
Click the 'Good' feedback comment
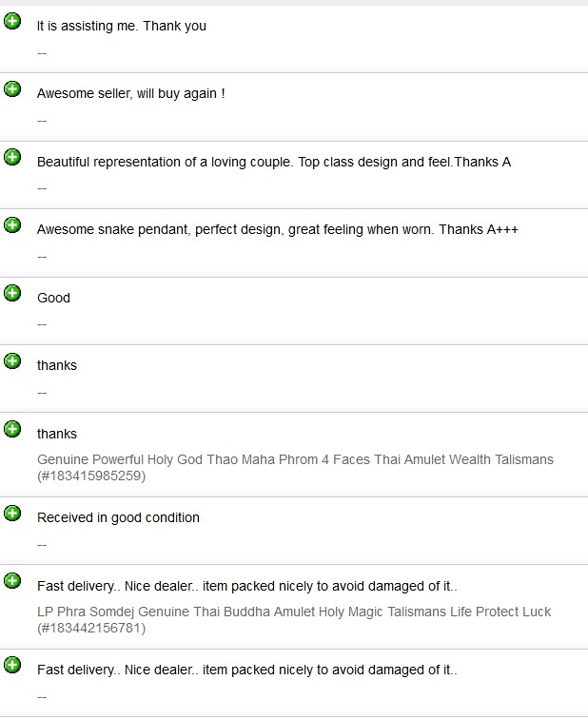53,298
